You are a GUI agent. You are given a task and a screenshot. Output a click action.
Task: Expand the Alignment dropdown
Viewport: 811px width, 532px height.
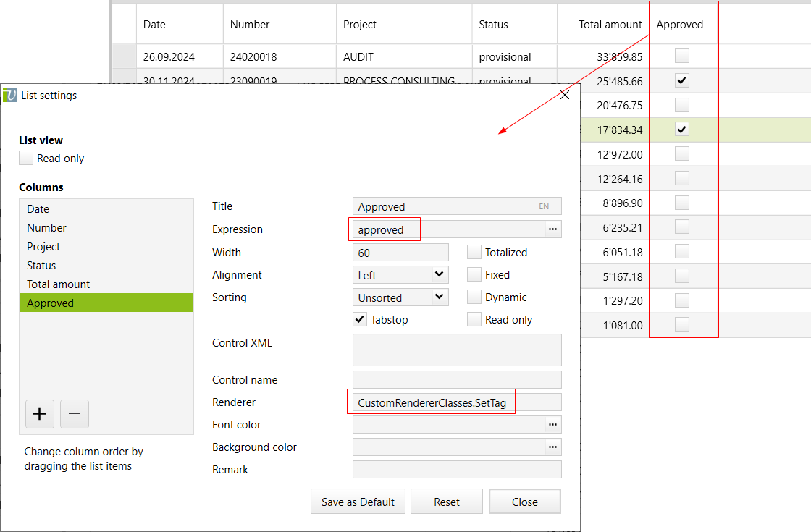pos(439,275)
